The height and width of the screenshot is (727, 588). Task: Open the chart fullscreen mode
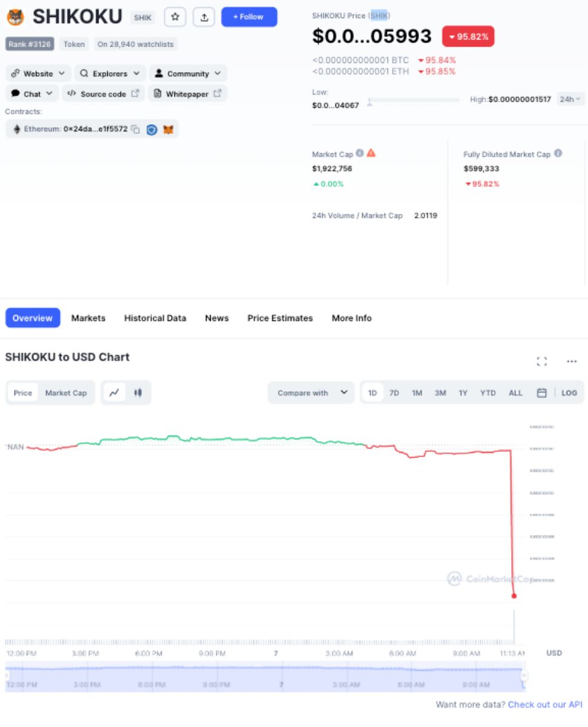[x=542, y=362]
